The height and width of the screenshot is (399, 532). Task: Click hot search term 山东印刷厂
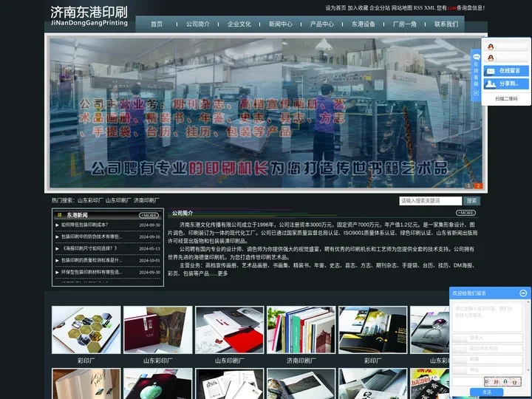[x=118, y=200]
